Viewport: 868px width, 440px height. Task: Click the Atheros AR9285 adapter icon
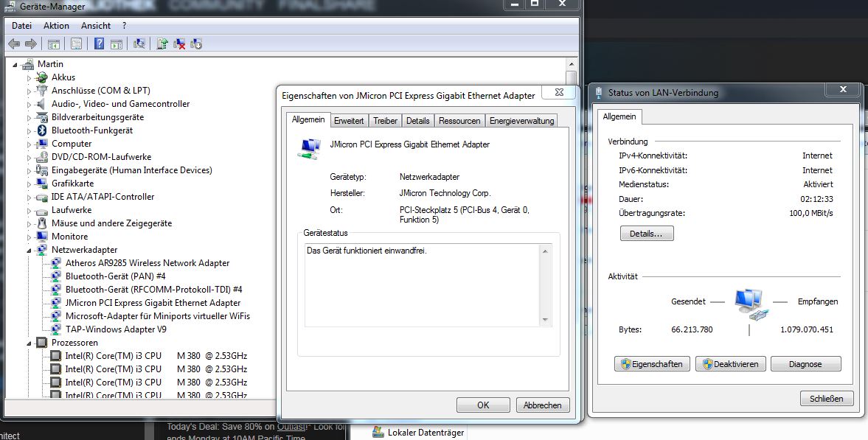55,263
